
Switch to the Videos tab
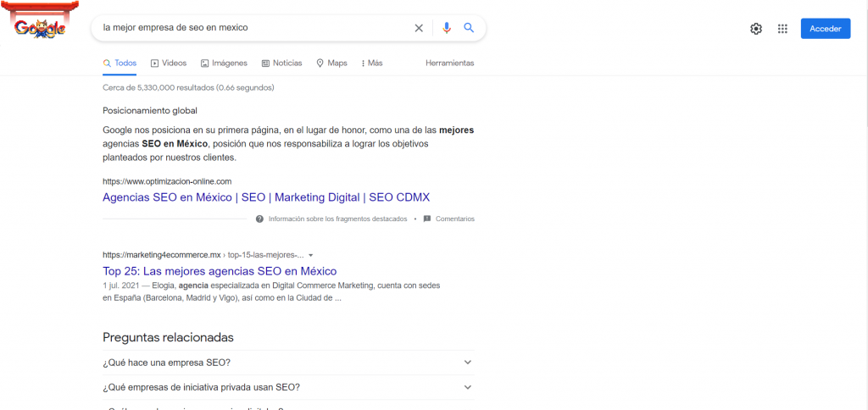click(169, 63)
